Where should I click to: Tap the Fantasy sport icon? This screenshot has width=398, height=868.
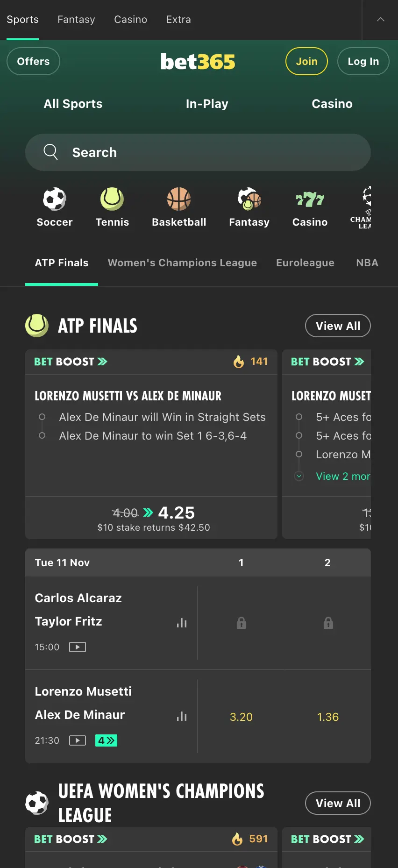pos(249,199)
